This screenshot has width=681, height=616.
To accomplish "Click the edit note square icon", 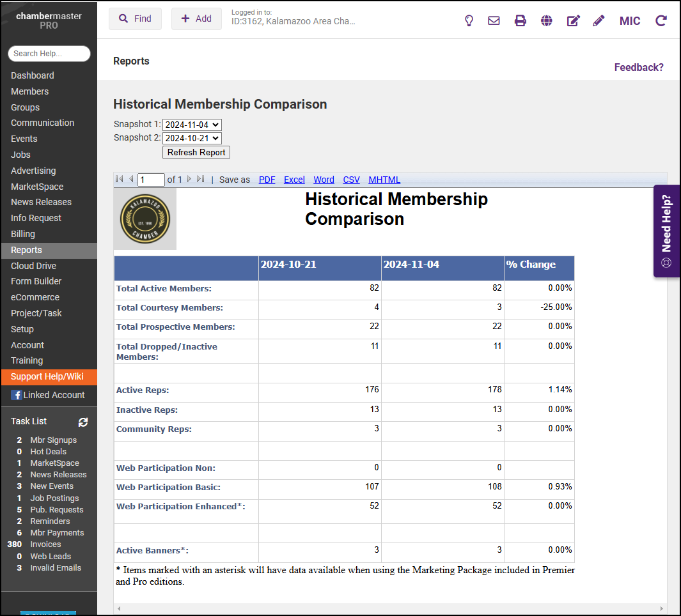I will [573, 20].
